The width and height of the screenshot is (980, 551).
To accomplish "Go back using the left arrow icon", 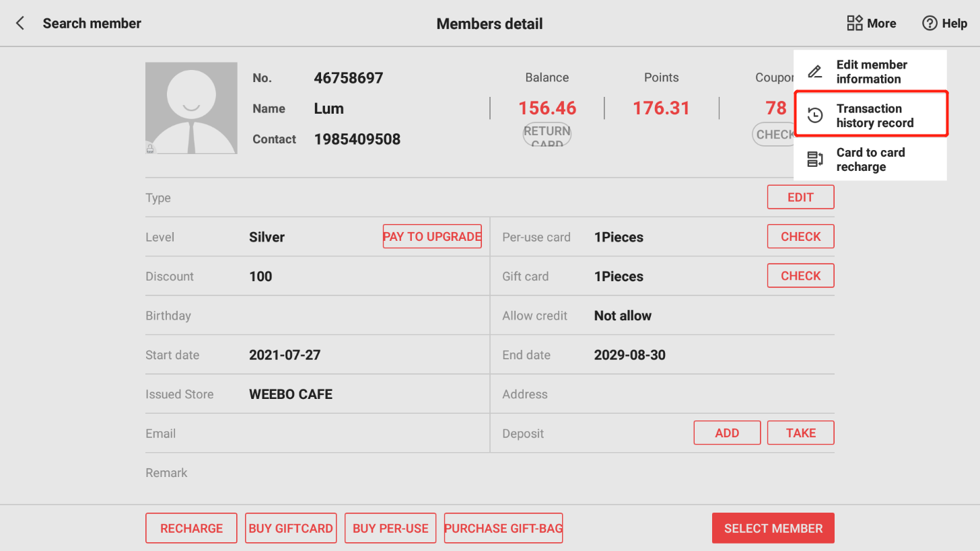I will click(x=20, y=24).
